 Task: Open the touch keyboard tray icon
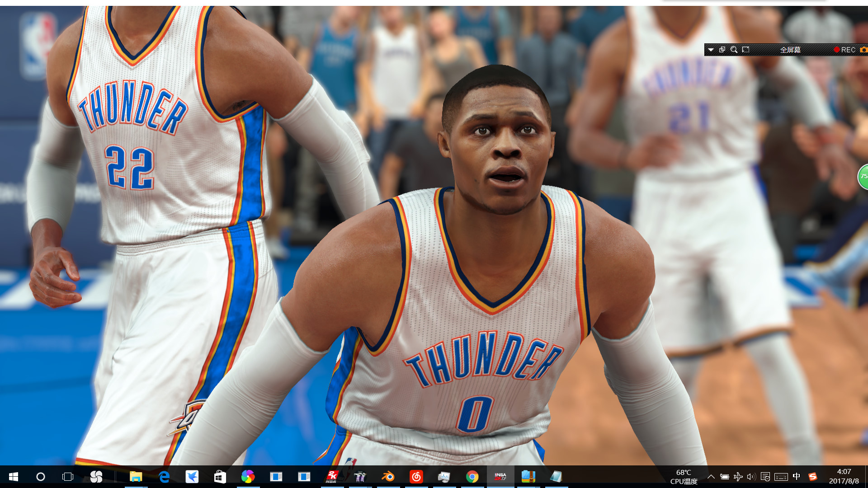click(781, 477)
